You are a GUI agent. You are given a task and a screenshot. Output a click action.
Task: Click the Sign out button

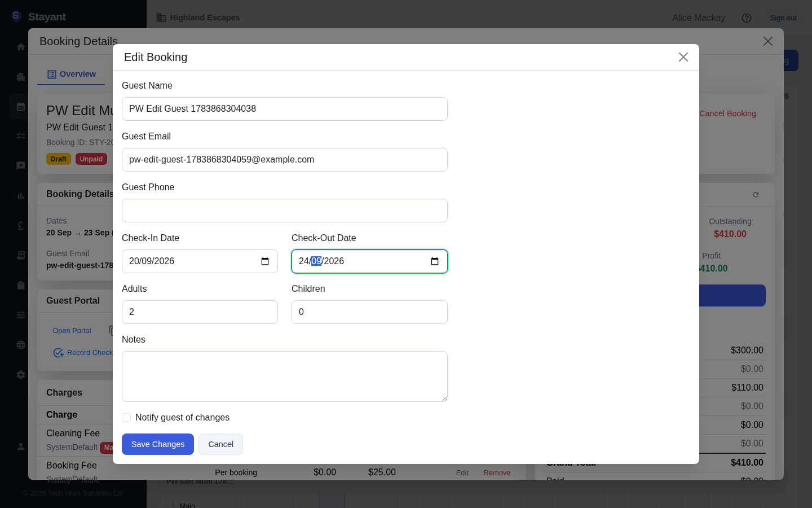pos(783,18)
